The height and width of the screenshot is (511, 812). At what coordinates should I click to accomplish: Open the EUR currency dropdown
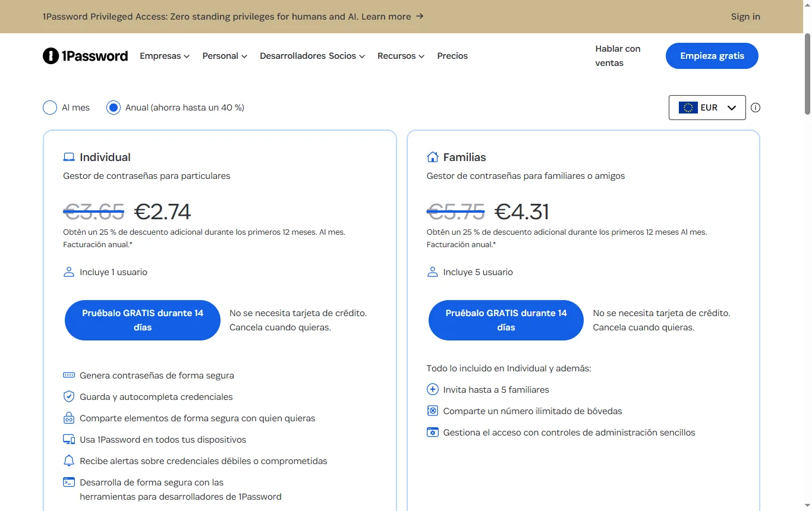click(707, 108)
